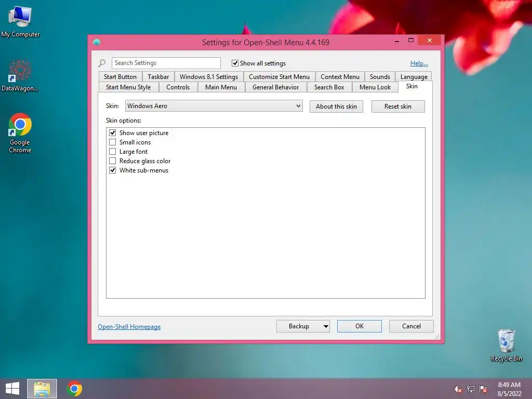The width and height of the screenshot is (532, 399).
Task: Minimize the Open-Shell settings window
Action: [x=396, y=41]
